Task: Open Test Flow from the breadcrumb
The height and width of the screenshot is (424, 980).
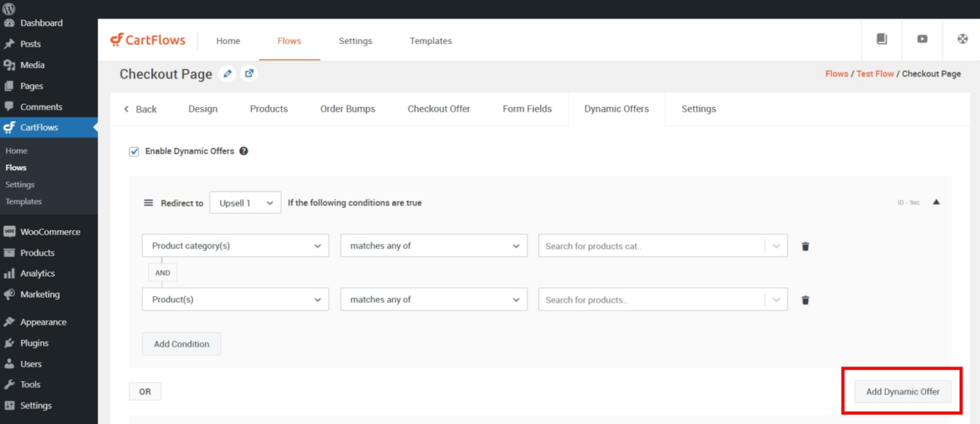Action: (x=875, y=73)
